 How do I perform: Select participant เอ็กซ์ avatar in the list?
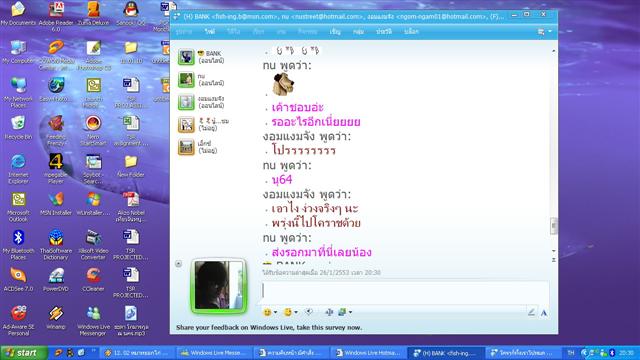tap(186, 147)
